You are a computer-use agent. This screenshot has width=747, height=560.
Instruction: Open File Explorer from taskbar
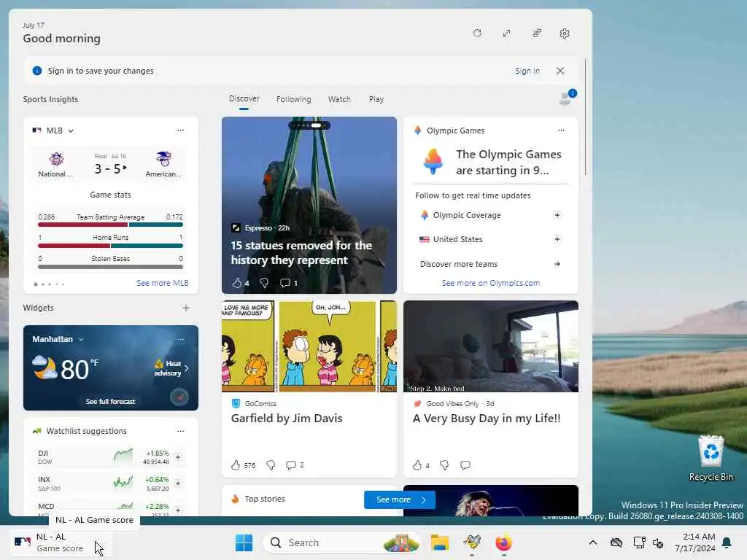point(440,542)
